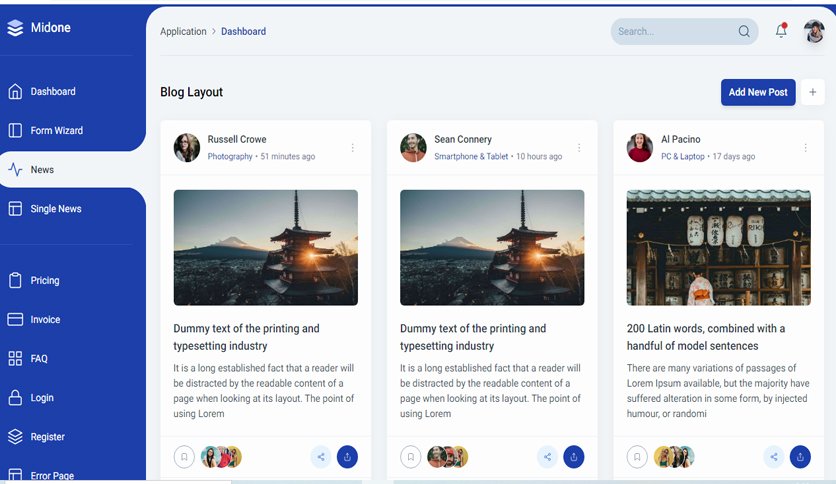Click Al Pacino's avatar photo
This screenshot has height=484, width=836.
click(640, 148)
